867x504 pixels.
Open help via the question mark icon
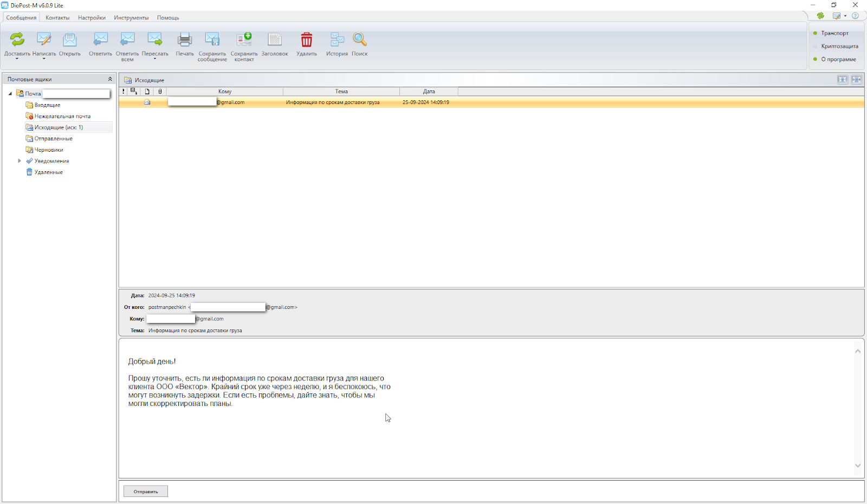coord(855,16)
